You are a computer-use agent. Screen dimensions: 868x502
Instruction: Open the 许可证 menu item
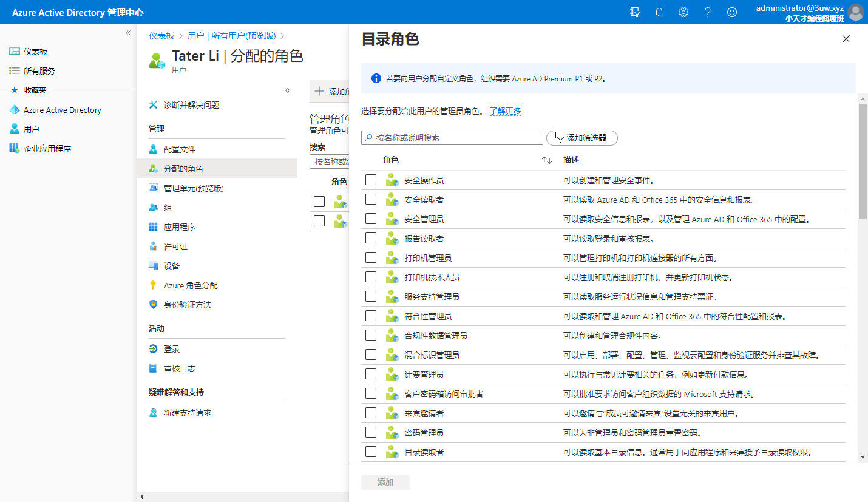tap(217, 246)
